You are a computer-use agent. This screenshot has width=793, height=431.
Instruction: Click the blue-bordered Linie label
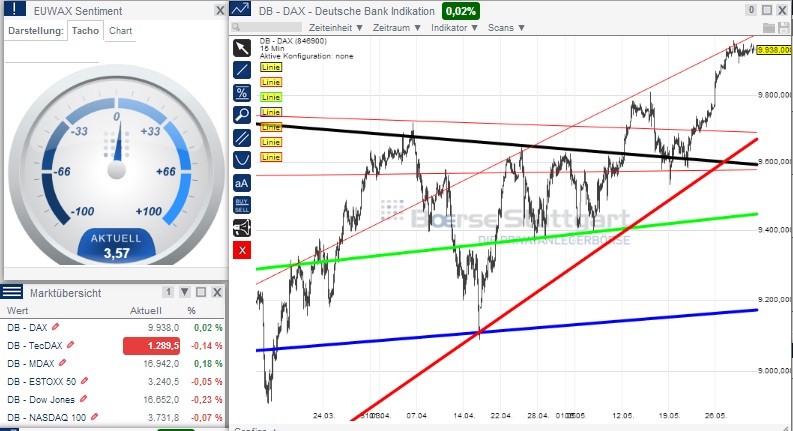(271, 112)
